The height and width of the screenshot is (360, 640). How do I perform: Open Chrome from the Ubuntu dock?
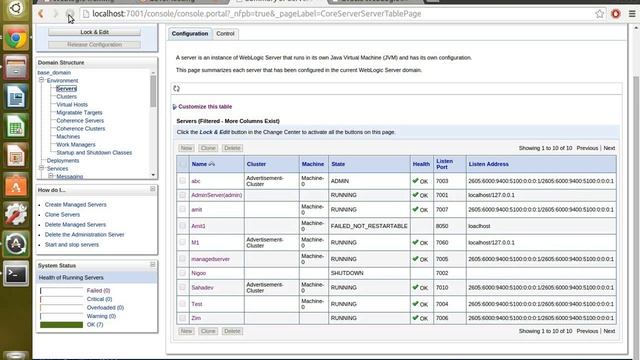(x=16, y=39)
